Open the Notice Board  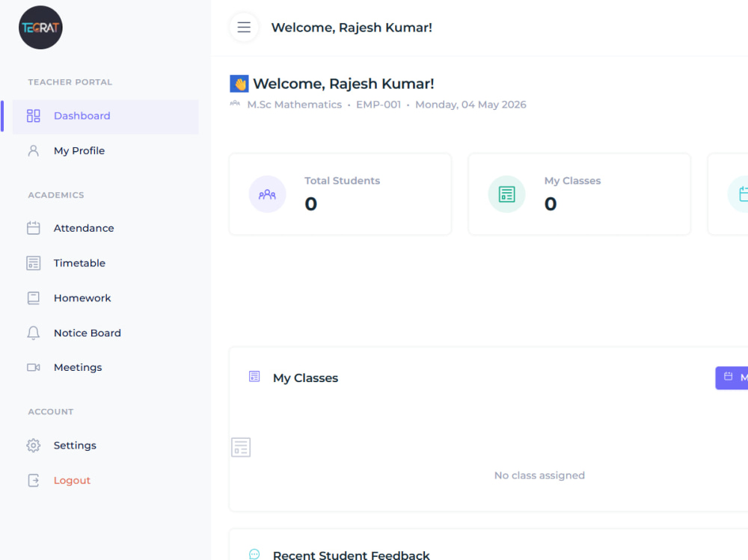(105, 333)
